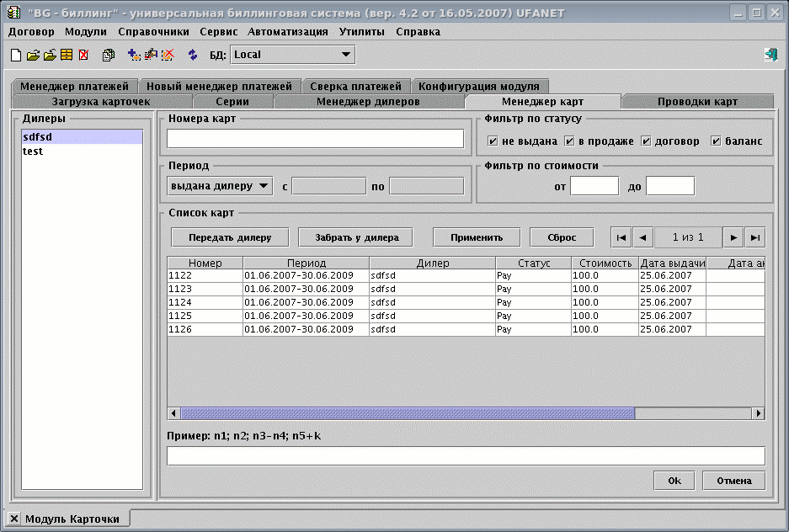Click the yellow filing cabinet toolbar icon
789x532 pixels.
[67, 55]
